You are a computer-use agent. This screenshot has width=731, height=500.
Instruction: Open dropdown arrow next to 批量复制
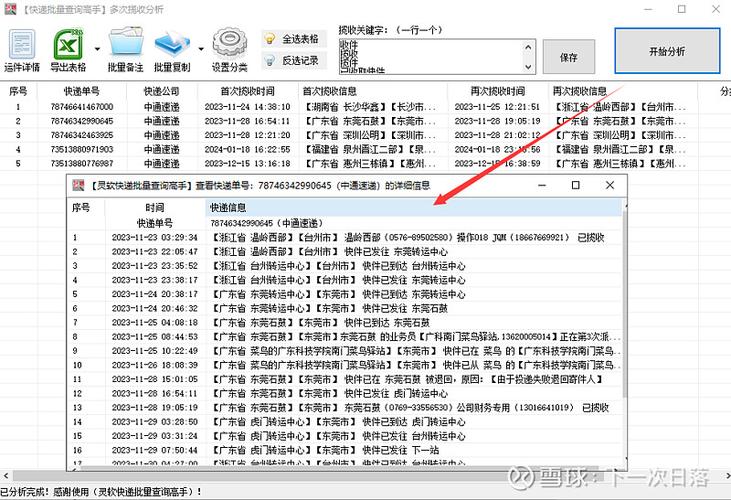[x=201, y=49]
